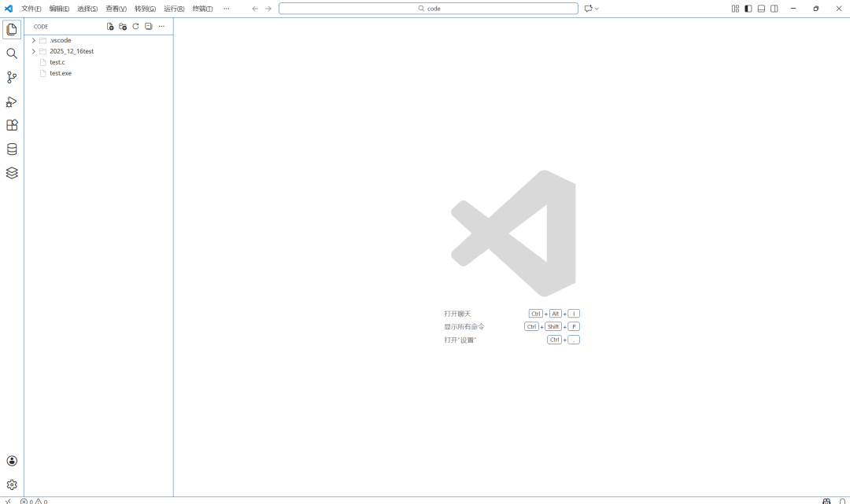
Task: Open the 转到(G) menu
Action: coord(145,9)
